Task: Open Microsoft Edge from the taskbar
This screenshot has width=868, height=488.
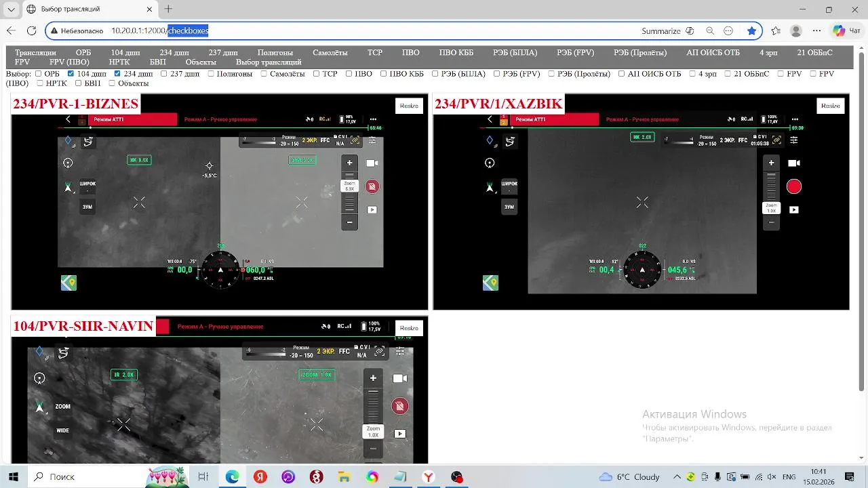Action: (233, 476)
